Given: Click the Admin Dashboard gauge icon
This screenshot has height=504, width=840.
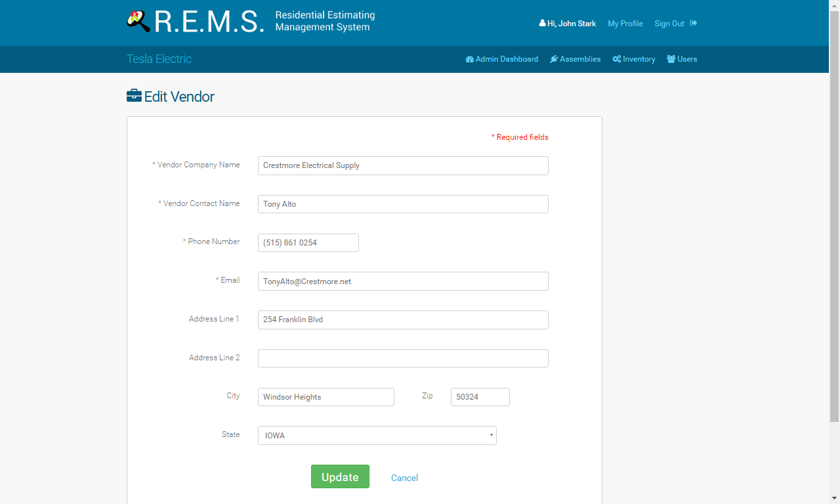Looking at the screenshot, I should [x=470, y=59].
